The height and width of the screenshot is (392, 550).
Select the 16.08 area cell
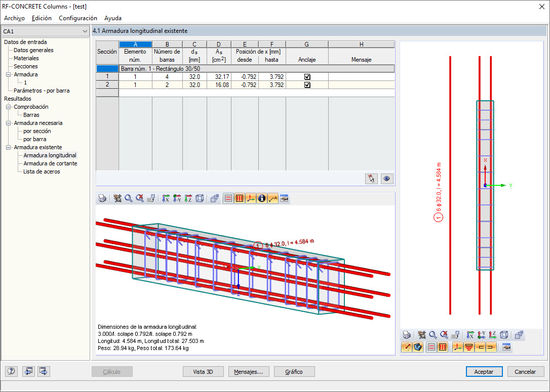(219, 85)
